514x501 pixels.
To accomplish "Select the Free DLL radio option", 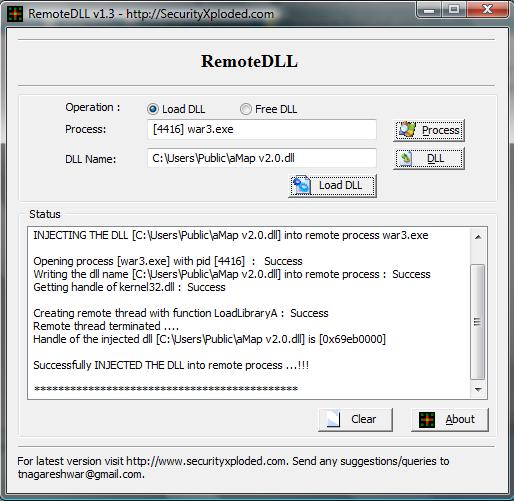I will point(246,109).
